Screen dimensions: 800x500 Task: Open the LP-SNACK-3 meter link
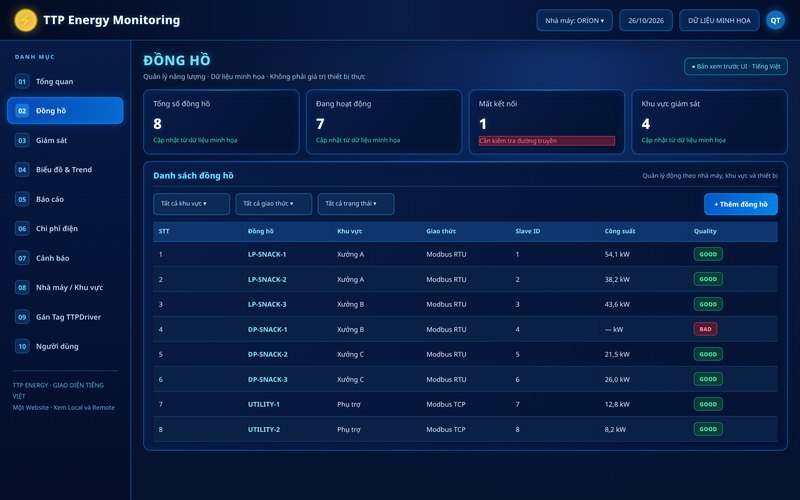[x=267, y=304]
